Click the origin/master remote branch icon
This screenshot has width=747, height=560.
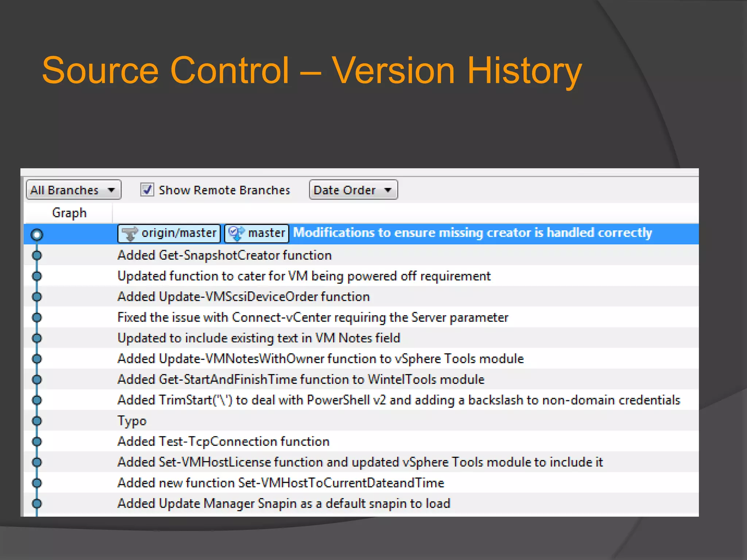tap(130, 233)
